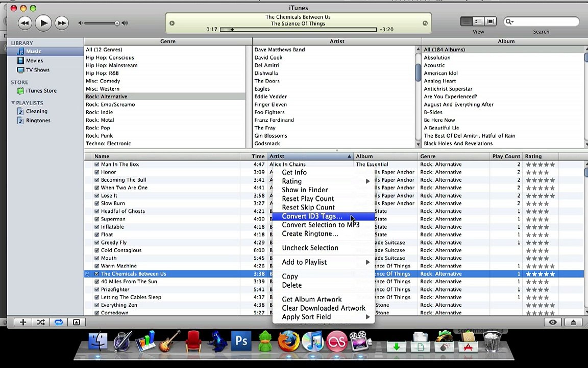Viewport: 588px width, 368px height.
Task: Click the search field
Action: [541, 22]
